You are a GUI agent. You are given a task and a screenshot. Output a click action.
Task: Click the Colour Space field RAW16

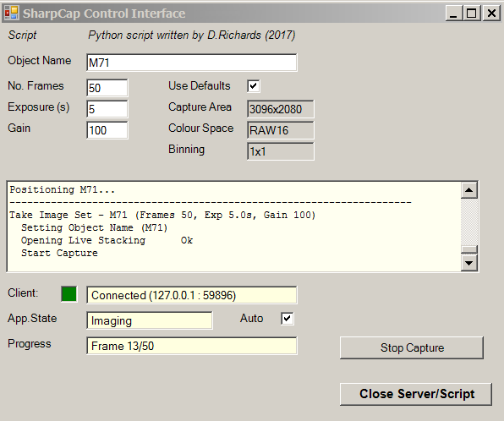pyautogui.click(x=280, y=130)
